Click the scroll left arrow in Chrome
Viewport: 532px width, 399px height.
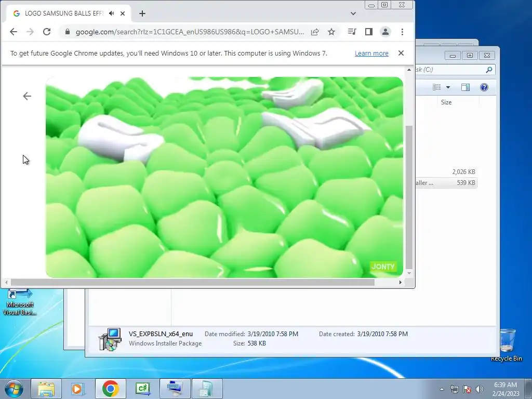[x=6, y=282]
